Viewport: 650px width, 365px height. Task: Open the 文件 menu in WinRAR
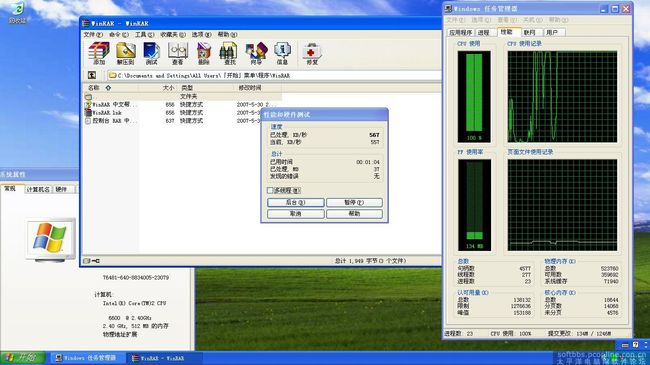pos(93,34)
